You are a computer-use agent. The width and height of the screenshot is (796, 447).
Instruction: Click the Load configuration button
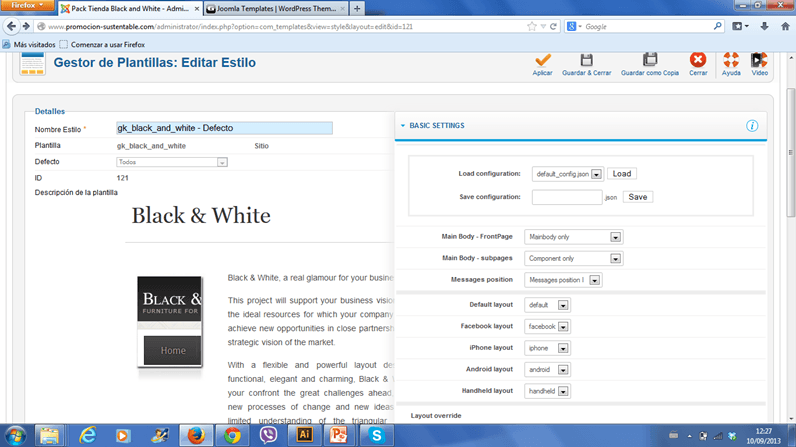(621, 174)
